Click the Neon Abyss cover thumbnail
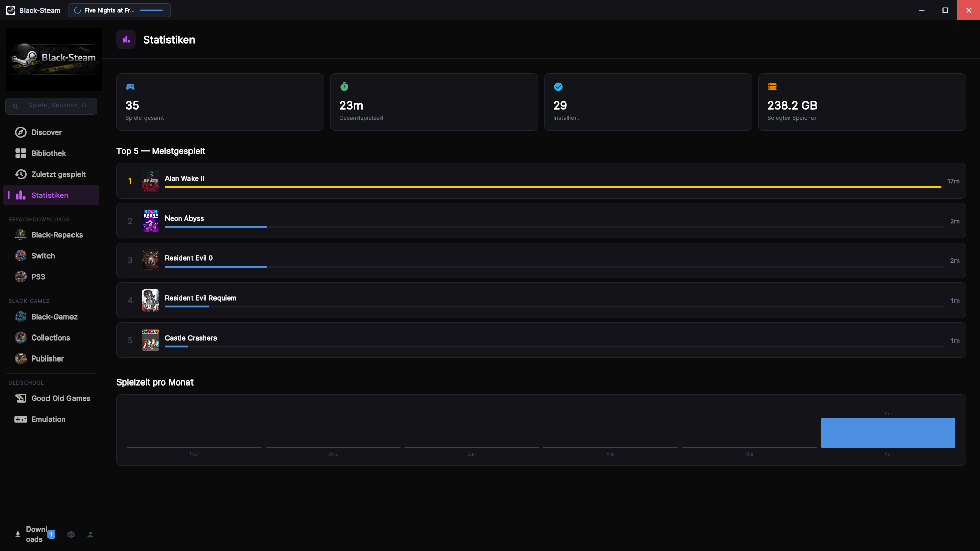 tap(151, 221)
